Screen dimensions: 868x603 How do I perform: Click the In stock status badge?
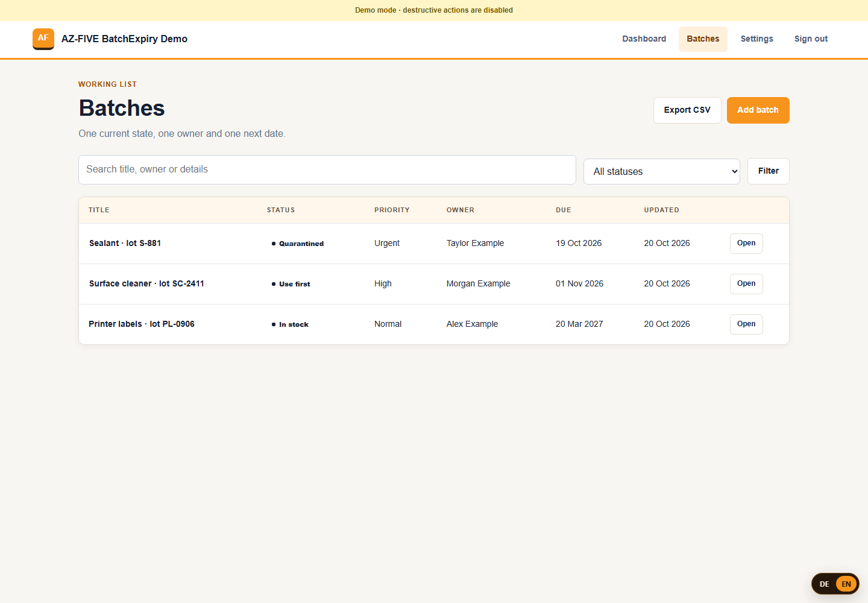pos(290,324)
